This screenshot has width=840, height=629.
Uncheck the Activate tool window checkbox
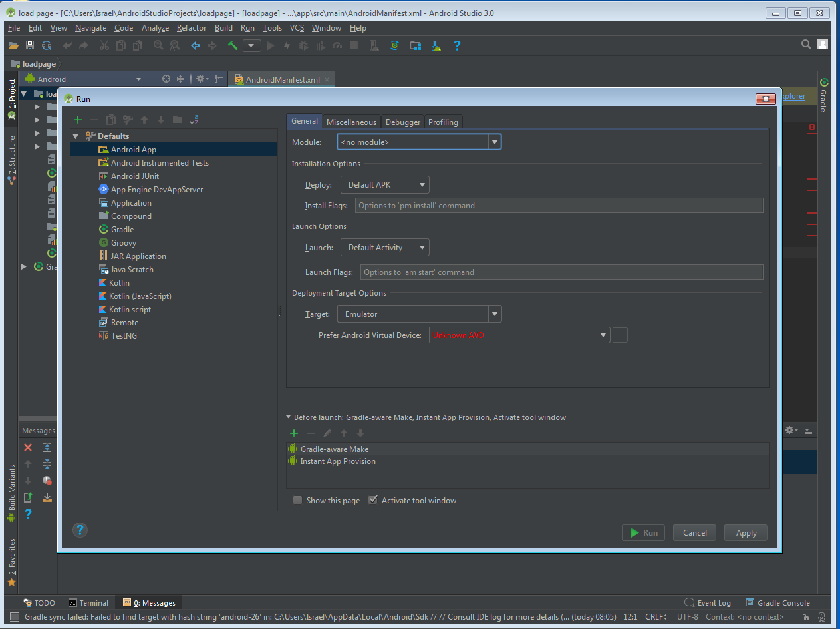[373, 501]
